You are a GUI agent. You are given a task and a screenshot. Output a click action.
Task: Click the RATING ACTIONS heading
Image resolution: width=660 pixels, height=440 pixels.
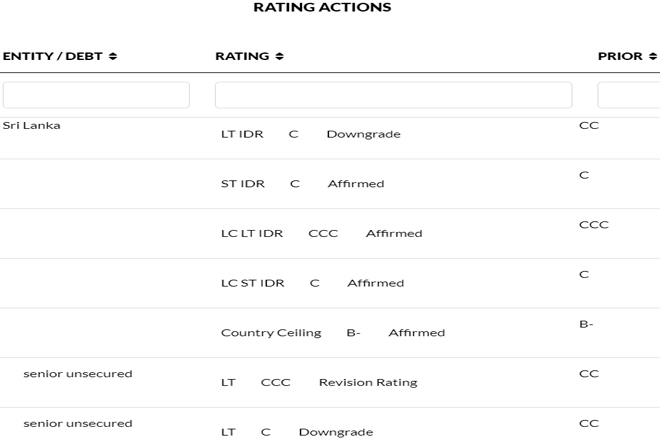click(322, 8)
